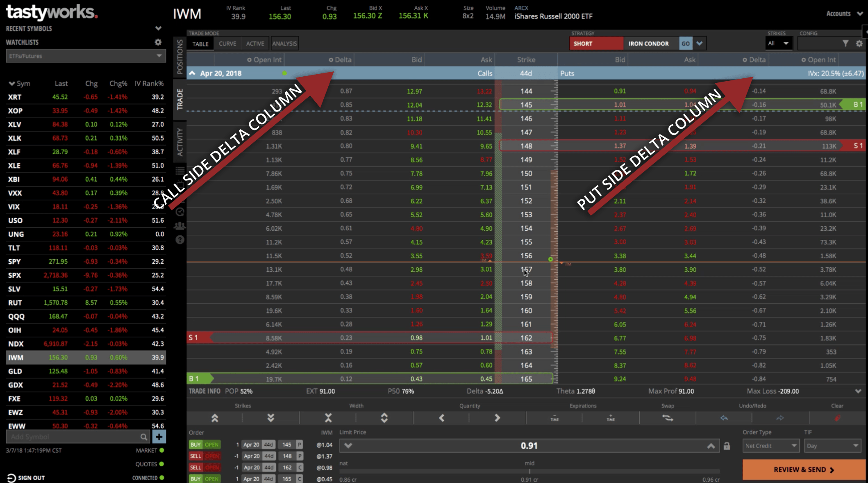The height and width of the screenshot is (483, 868).
Task: Open the Order Type Net Credit dropdown
Action: (771, 446)
